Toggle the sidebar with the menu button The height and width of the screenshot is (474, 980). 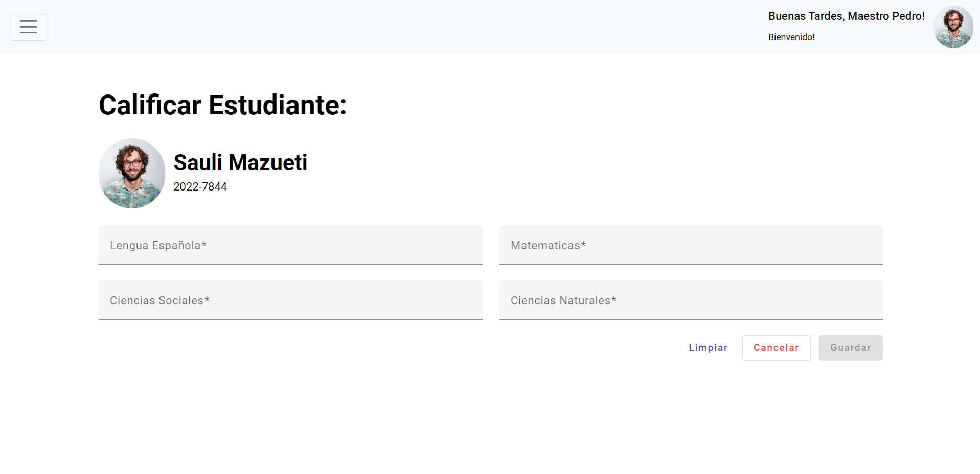[28, 26]
